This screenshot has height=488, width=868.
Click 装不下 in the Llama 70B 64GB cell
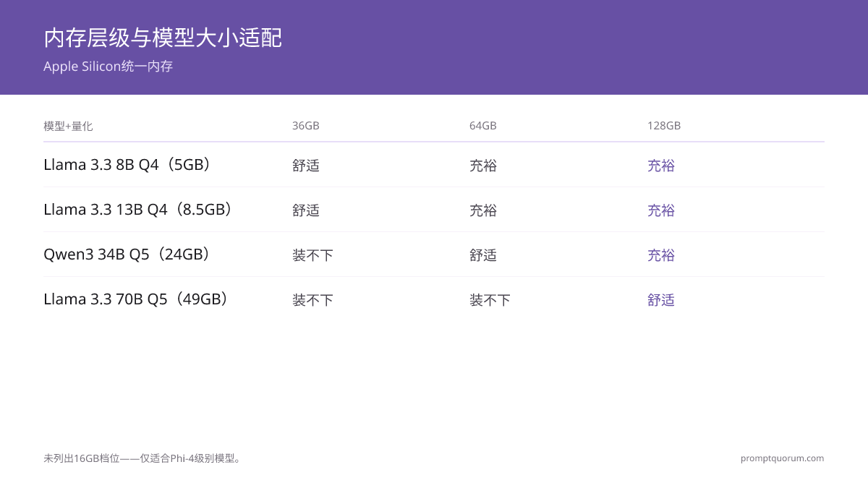(x=490, y=300)
